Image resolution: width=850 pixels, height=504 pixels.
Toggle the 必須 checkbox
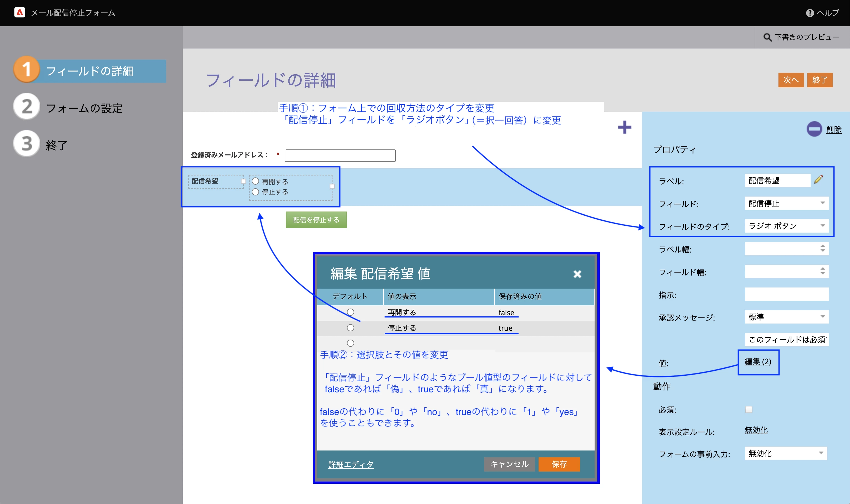(748, 409)
